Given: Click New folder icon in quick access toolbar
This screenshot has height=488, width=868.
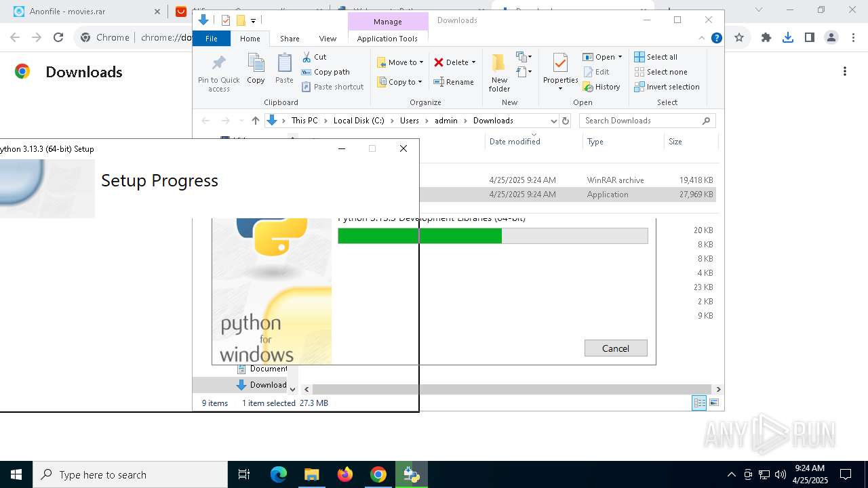Looking at the screenshot, I should pyautogui.click(x=241, y=20).
